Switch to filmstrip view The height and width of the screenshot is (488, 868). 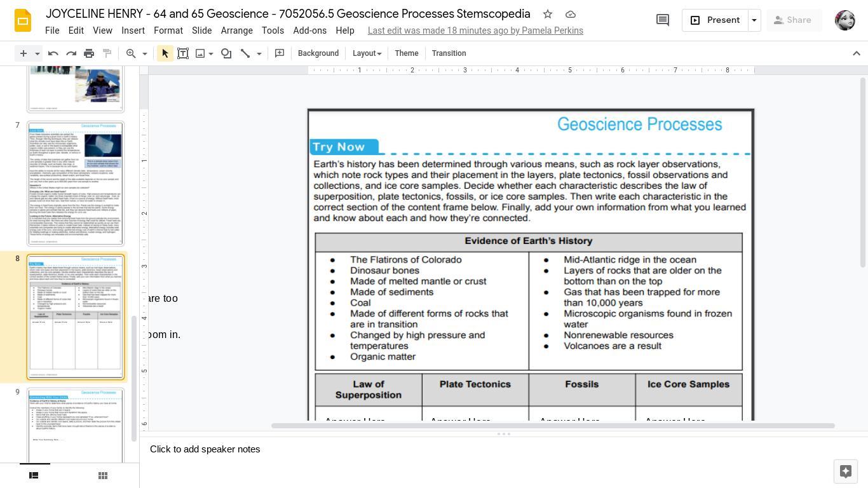[34, 475]
